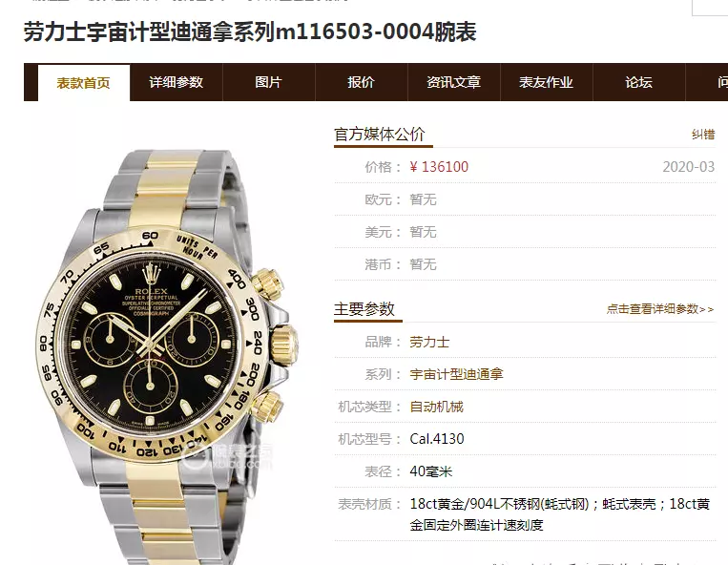The width and height of the screenshot is (728, 565).
Task: Click the 纠错 link
Action: pyautogui.click(x=703, y=135)
